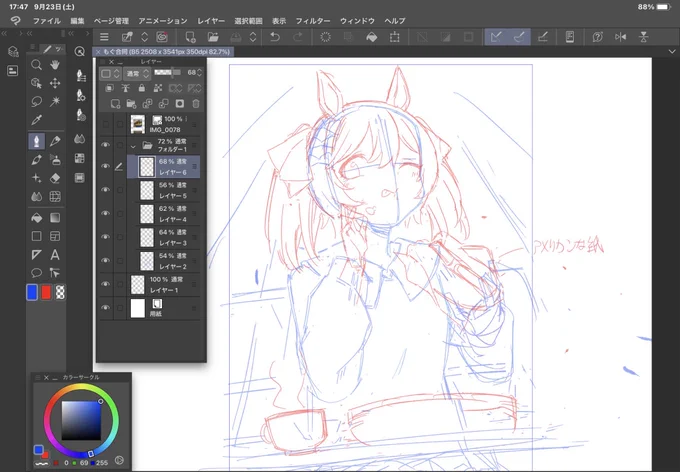Screen dimensions: 680x472
Task: Expand the canvas tab overflow chevron
Action: [672, 52]
